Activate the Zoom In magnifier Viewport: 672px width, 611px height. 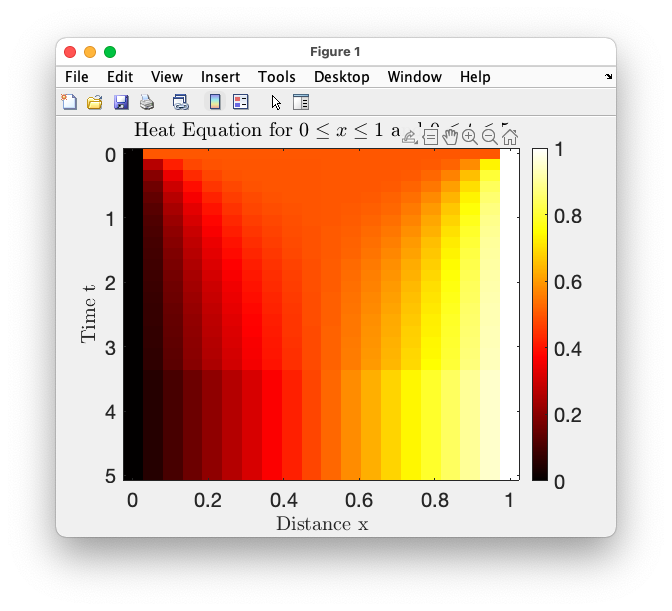[x=470, y=137]
